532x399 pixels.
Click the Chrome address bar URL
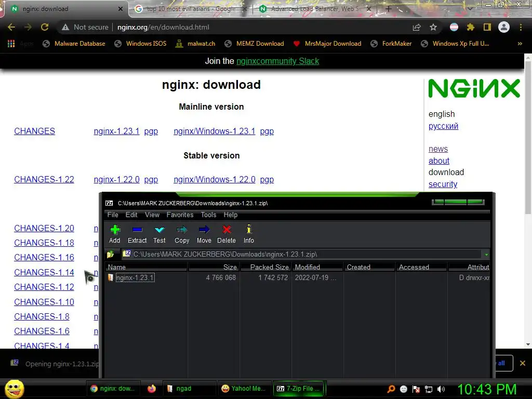click(x=163, y=27)
